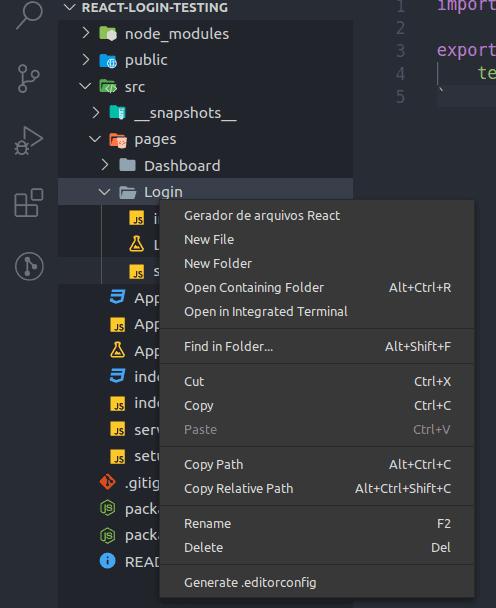496x608 pixels.
Task: Select the CSS App file icon
Action: (118, 297)
